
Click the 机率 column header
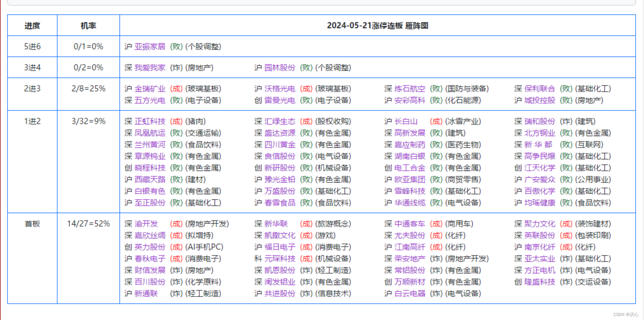[88, 26]
